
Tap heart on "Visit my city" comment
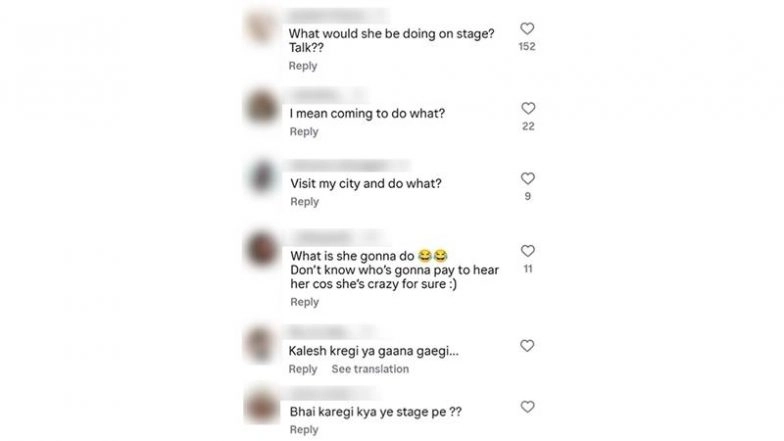(x=528, y=178)
